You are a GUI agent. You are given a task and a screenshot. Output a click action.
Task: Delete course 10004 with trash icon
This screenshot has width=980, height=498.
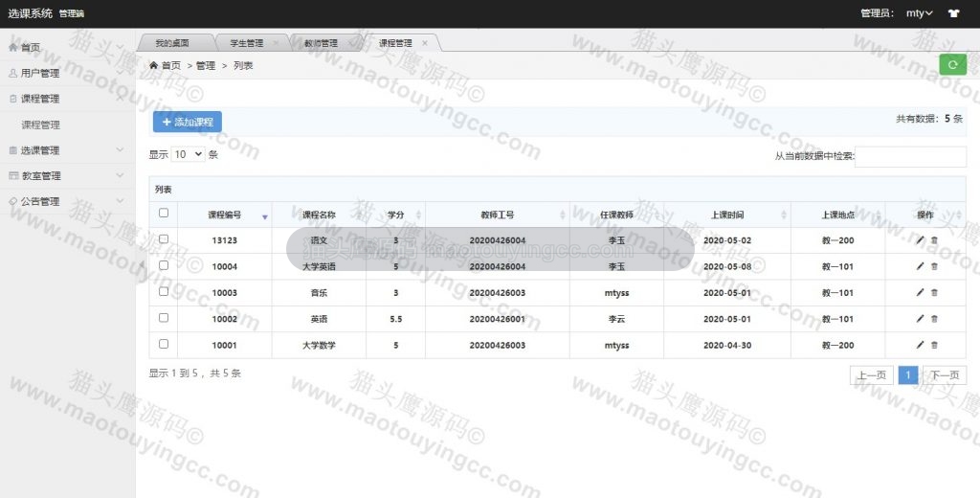934,266
